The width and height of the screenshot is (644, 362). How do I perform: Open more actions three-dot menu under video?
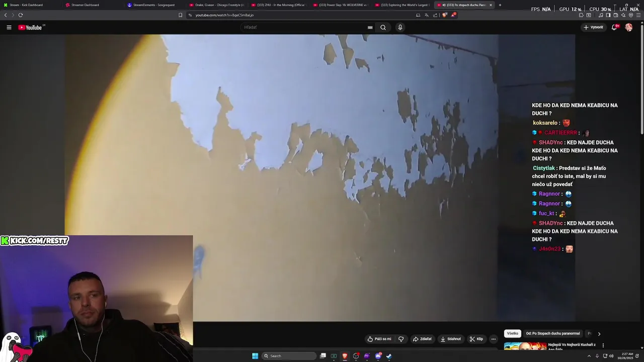(x=494, y=339)
